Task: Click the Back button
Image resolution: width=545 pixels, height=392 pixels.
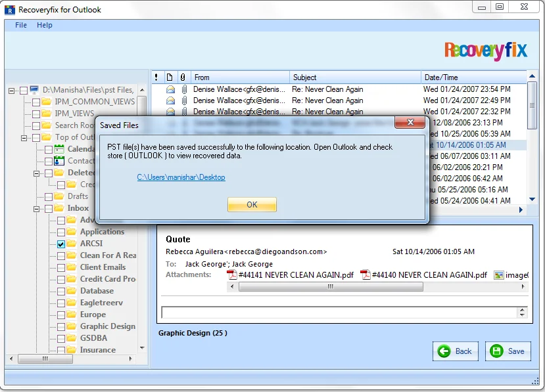Action: pyautogui.click(x=456, y=351)
